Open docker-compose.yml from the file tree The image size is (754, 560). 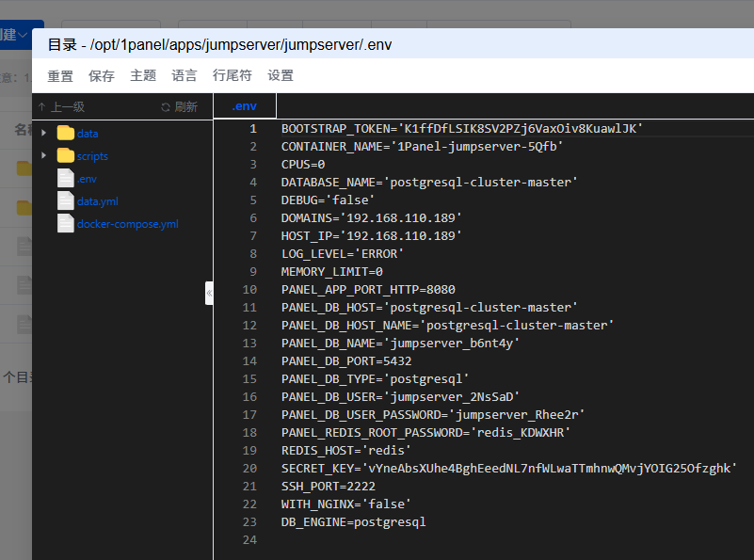point(127,224)
